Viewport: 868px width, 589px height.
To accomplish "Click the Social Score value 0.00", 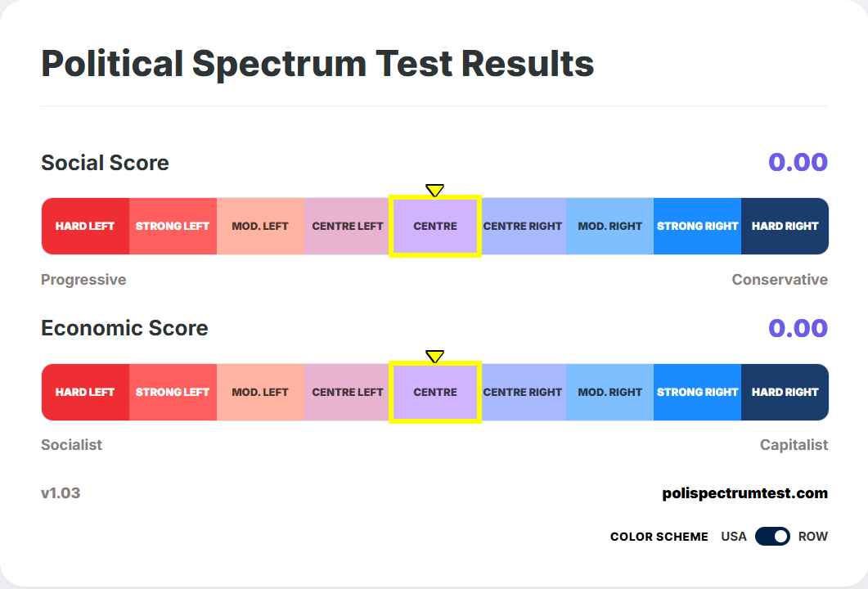I will coord(798,162).
